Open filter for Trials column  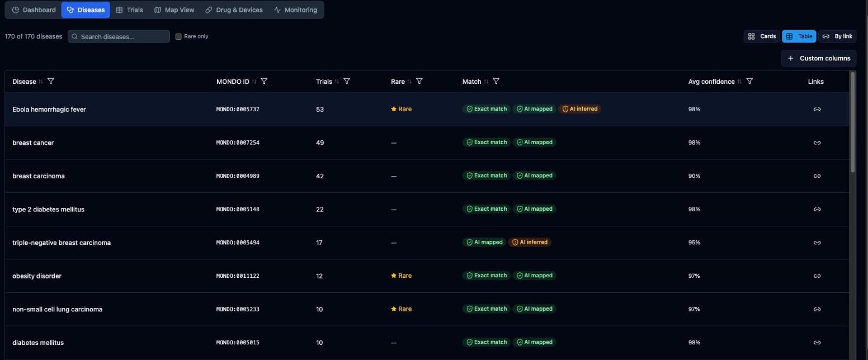(347, 81)
